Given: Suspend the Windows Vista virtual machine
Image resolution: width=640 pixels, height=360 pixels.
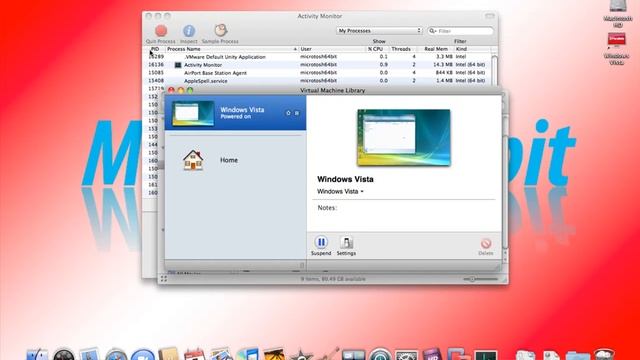Looking at the screenshot, I should [321, 245].
